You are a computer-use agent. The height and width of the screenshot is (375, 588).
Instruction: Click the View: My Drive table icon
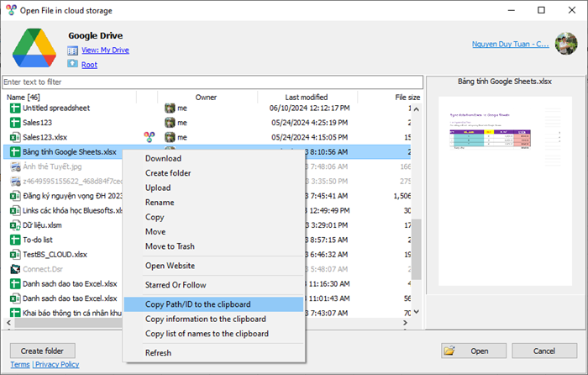click(x=73, y=50)
